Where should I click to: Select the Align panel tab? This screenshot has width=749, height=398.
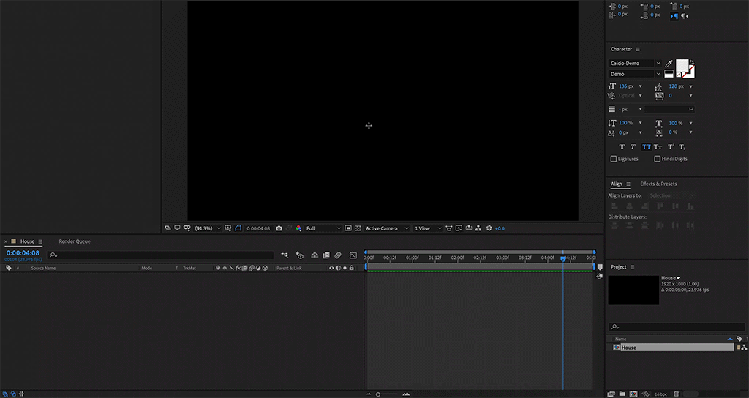click(x=616, y=184)
